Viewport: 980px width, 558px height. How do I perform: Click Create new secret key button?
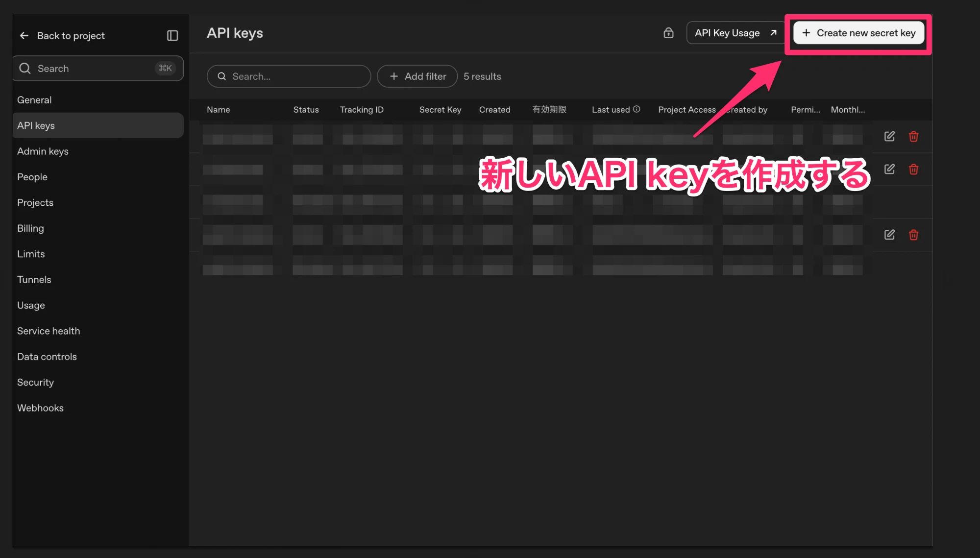[x=858, y=33]
